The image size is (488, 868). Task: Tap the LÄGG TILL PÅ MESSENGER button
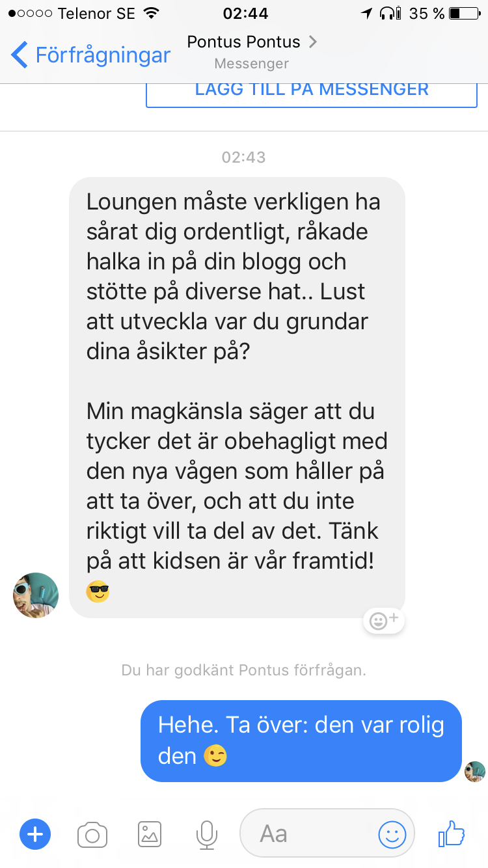point(312,92)
